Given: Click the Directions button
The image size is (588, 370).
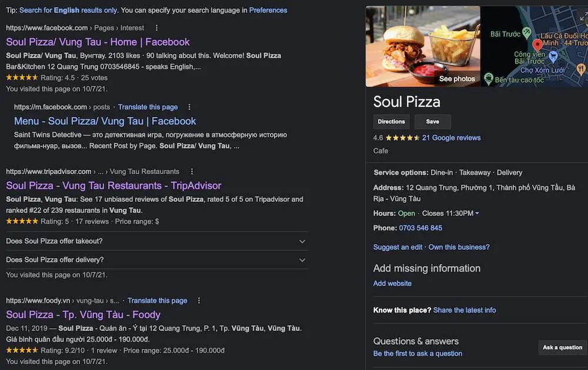Looking at the screenshot, I should click(391, 122).
